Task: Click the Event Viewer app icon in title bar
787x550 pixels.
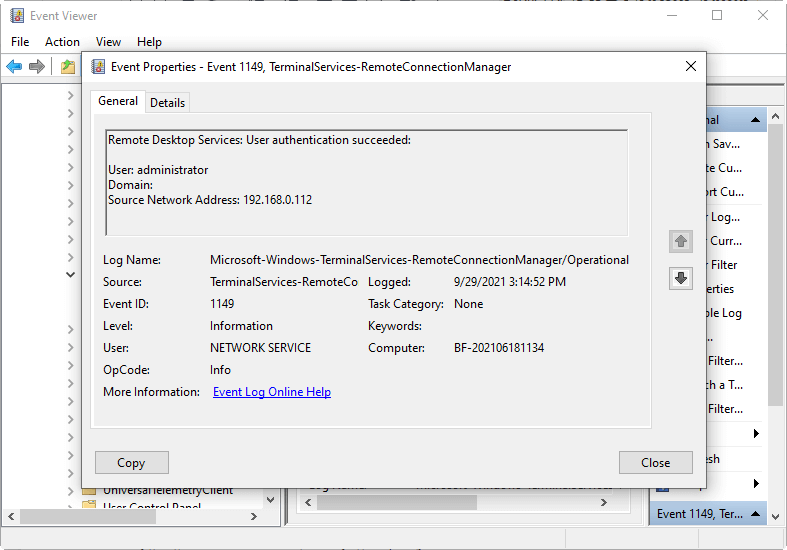Action: tap(17, 15)
